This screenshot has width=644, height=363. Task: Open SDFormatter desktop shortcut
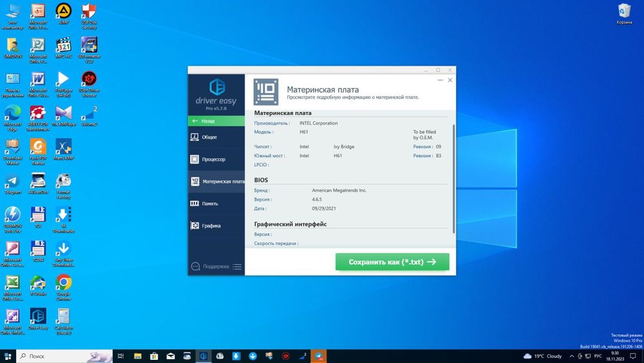tap(89, 50)
